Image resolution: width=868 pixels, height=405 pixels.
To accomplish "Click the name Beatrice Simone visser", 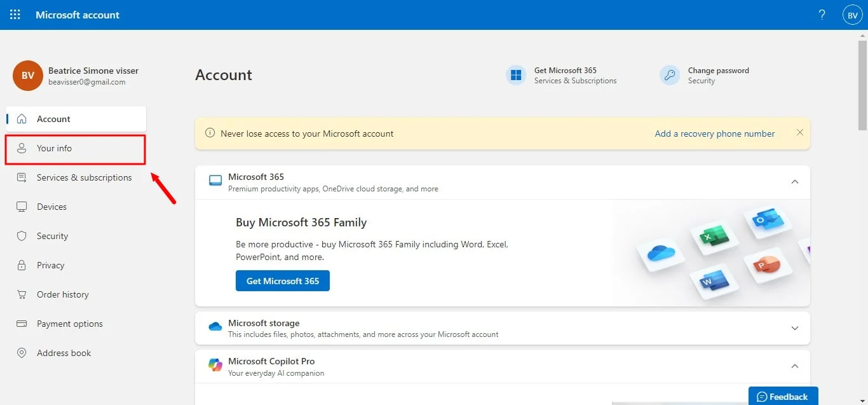I will pyautogui.click(x=93, y=71).
